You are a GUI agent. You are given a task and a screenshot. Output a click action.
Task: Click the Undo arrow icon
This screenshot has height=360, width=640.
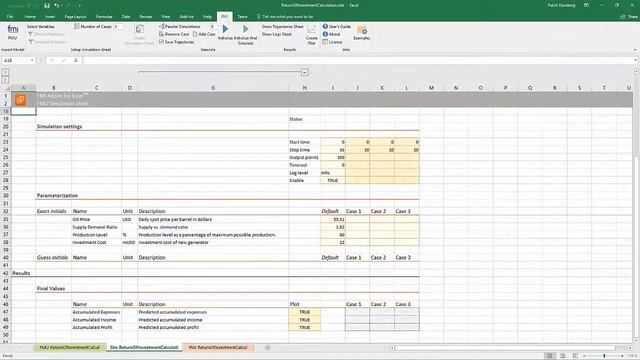56,5
